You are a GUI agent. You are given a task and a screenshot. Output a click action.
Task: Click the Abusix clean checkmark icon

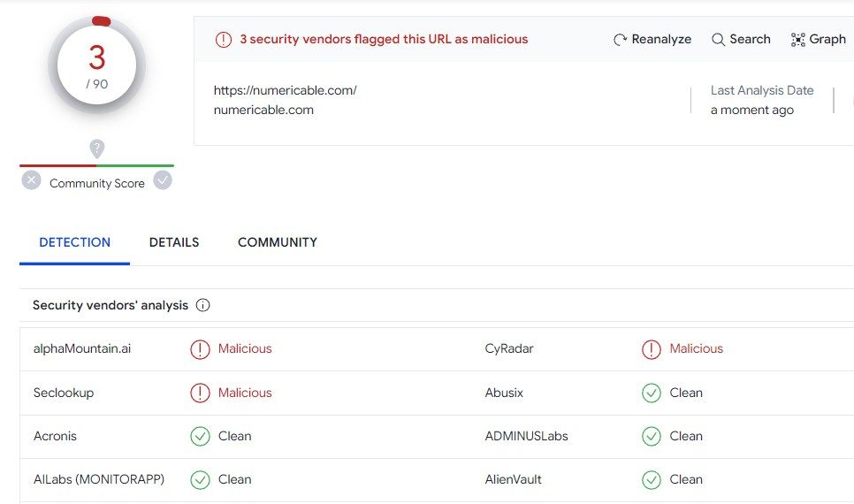click(652, 393)
